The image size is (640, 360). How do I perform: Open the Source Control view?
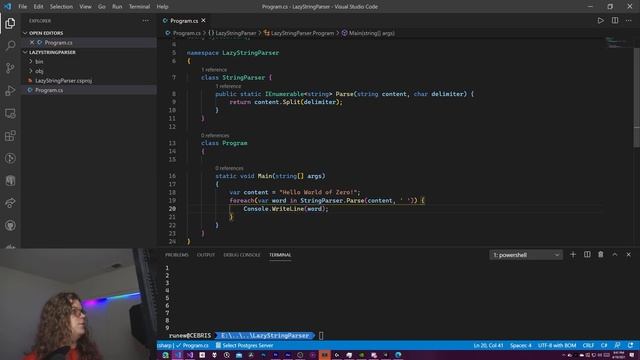(10, 68)
